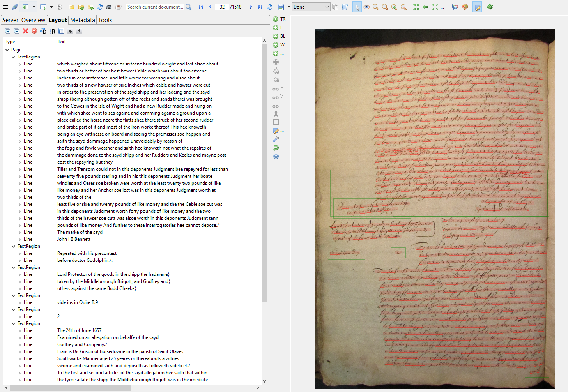Click the Save disk icon
Viewport: 568px width, 392px height.
pyautogui.click(x=280, y=7)
